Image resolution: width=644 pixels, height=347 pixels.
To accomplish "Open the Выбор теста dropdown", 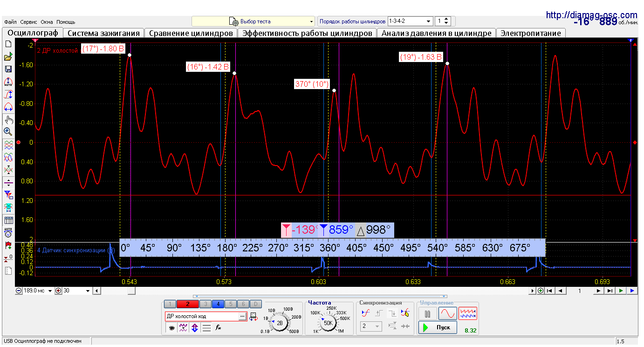I will point(253,21).
